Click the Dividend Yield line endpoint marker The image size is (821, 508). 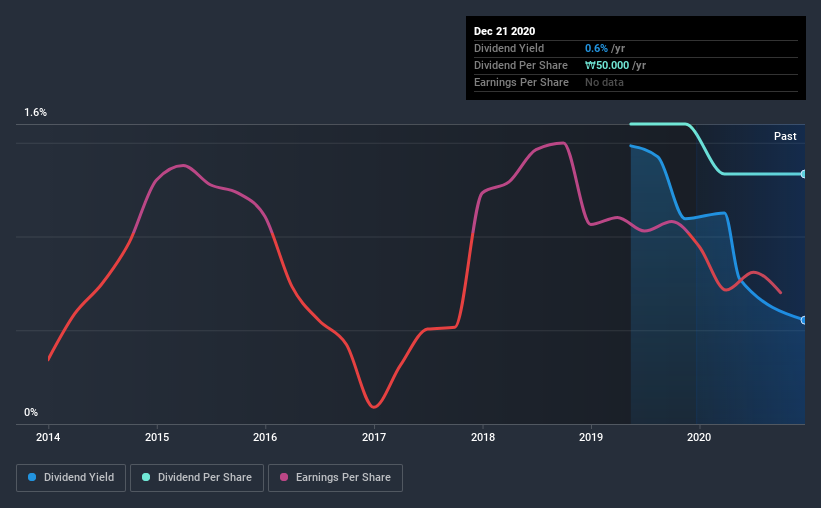click(x=803, y=320)
